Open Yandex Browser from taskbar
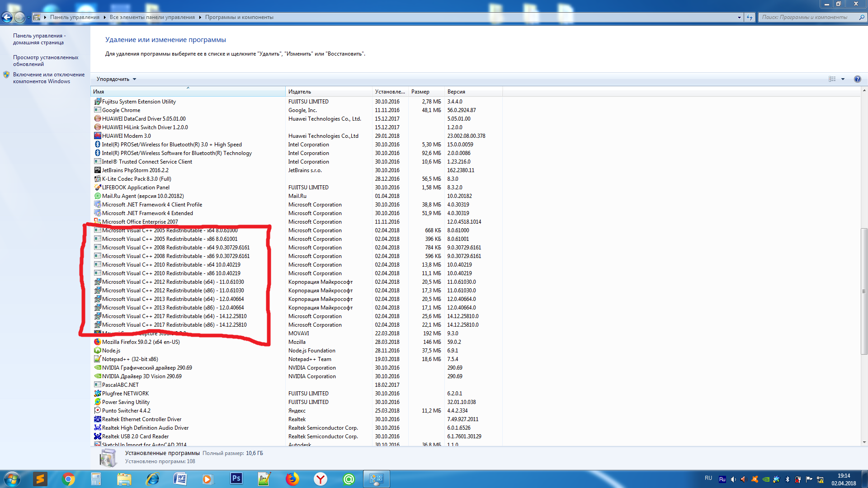The image size is (868, 488). 321,479
